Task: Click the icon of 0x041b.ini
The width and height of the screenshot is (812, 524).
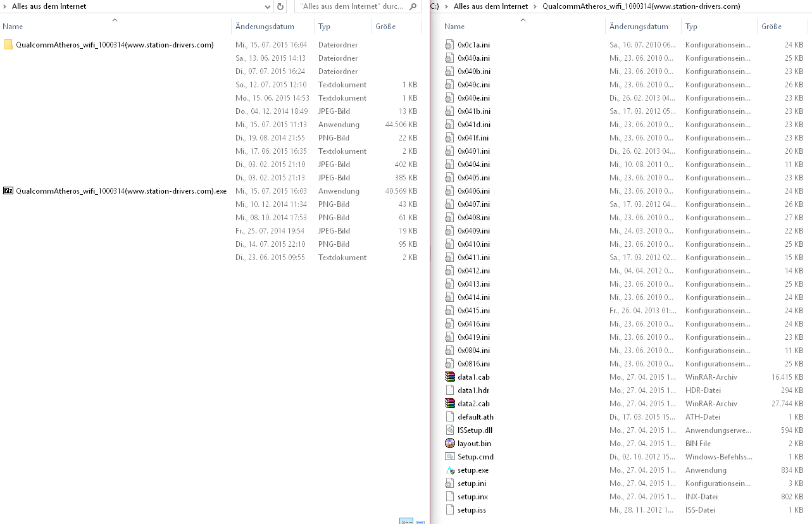Action: pos(450,111)
